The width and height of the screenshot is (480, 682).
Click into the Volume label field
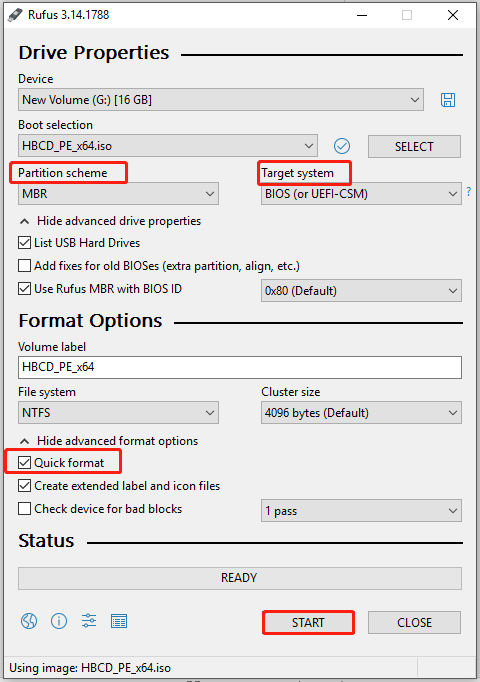point(240,367)
